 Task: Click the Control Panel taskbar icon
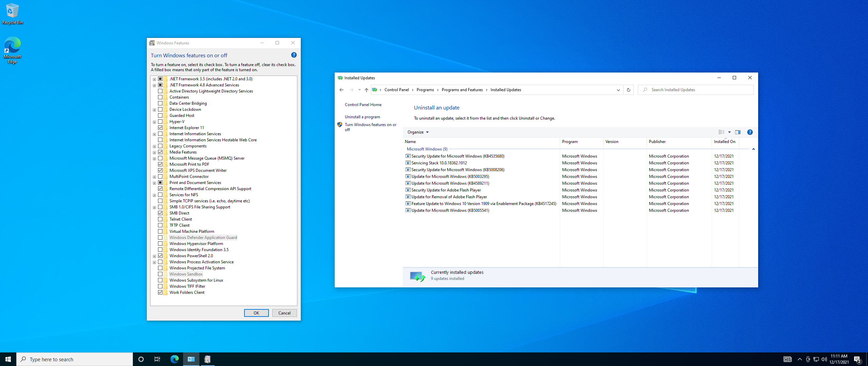click(x=191, y=359)
